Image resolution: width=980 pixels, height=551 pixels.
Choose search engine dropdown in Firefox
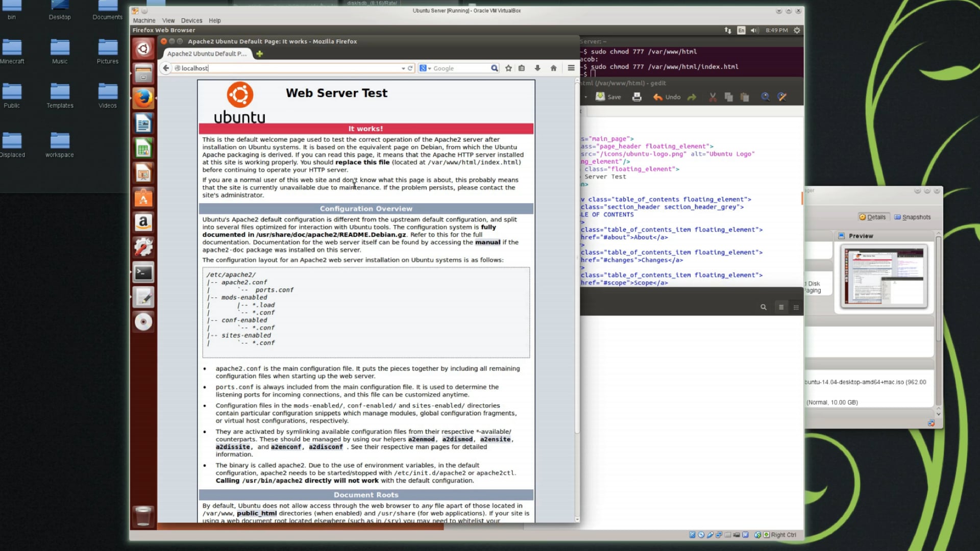pos(425,68)
